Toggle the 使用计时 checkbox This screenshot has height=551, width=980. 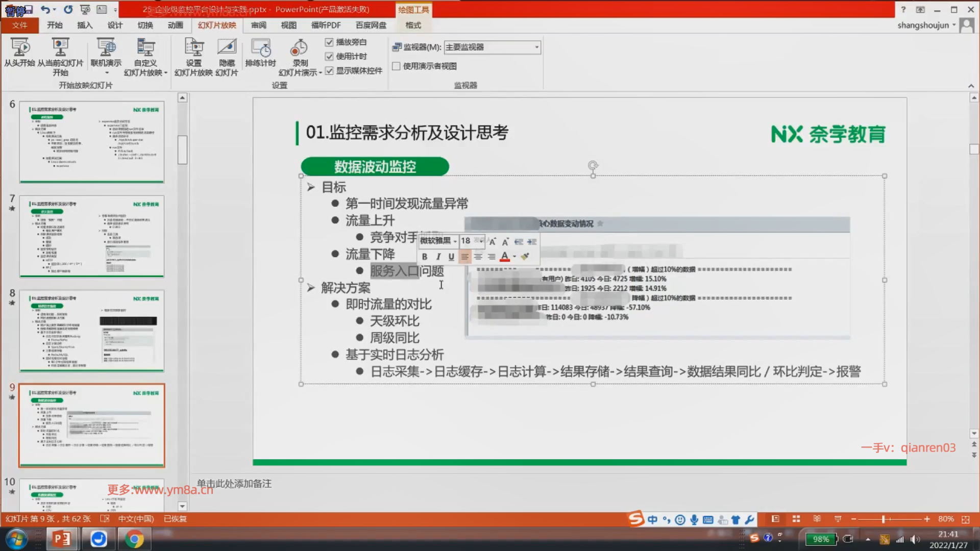[x=329, y=57]
